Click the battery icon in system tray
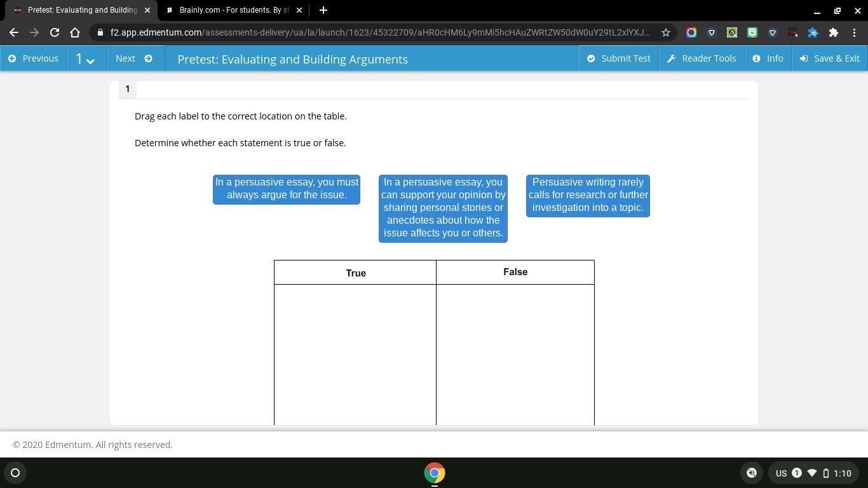 click(826, 473)
